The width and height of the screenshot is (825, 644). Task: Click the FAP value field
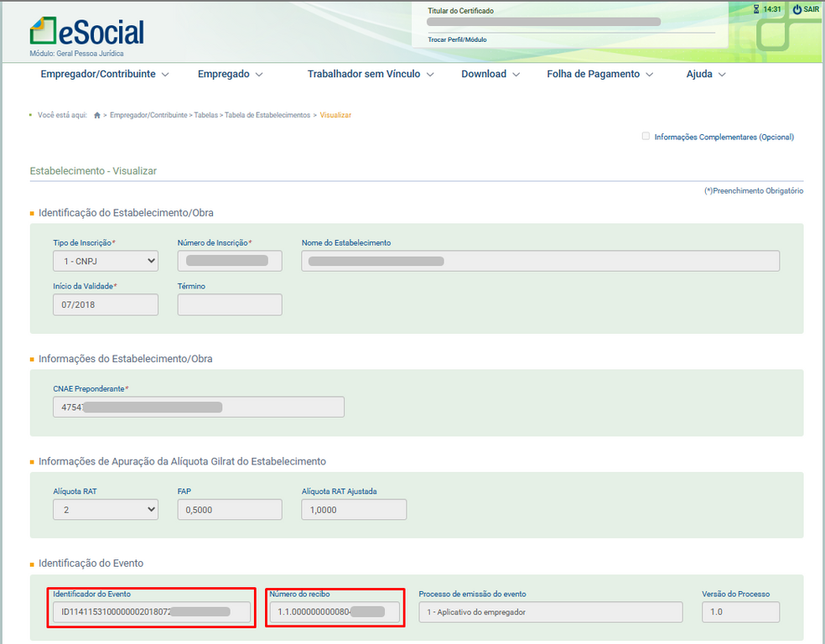(x=230, y=509)
